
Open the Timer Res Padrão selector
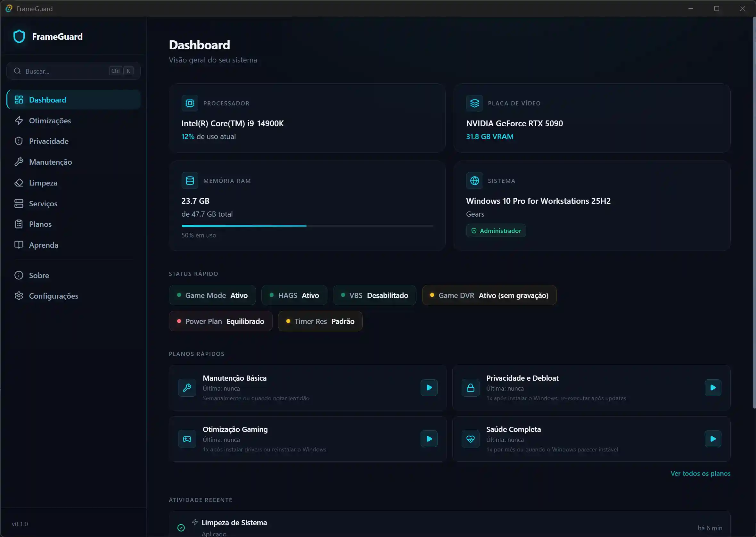click(320, 321)
